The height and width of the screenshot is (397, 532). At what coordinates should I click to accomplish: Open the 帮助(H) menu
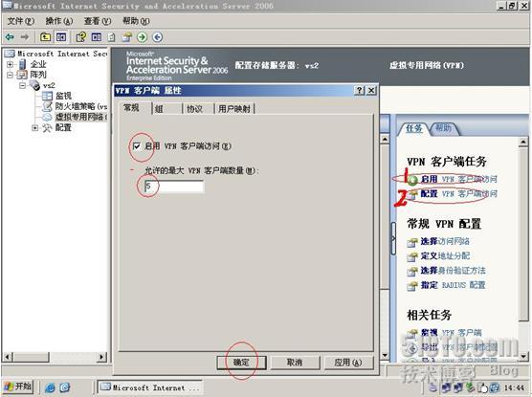[136, 21]
